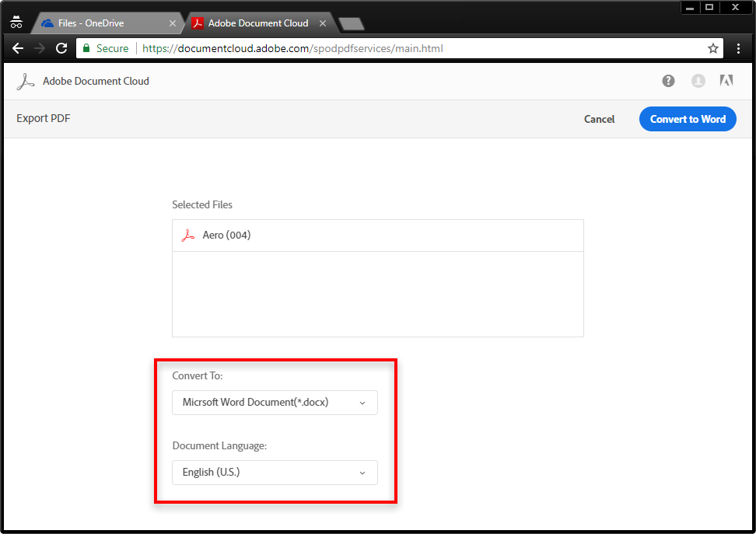Click the back navigation arrow
This screenshot has width=756, height=534.
[17, 47]
